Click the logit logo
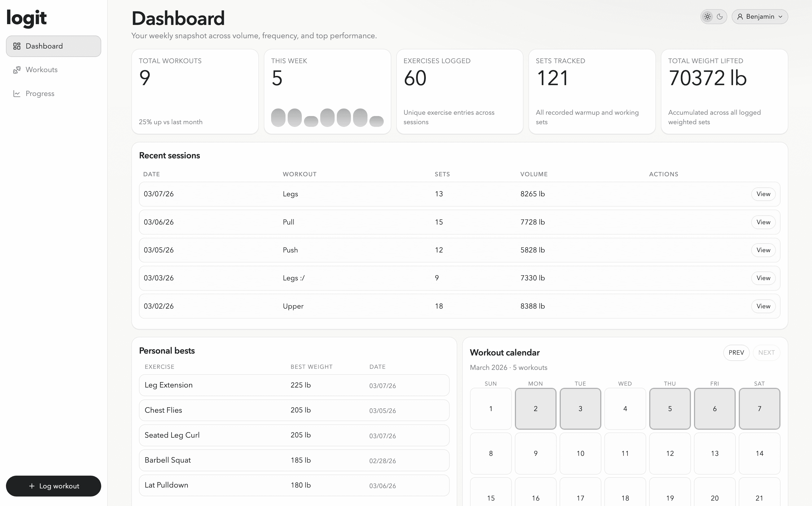Viewport: 812px width, 506px height. [26, 18]
